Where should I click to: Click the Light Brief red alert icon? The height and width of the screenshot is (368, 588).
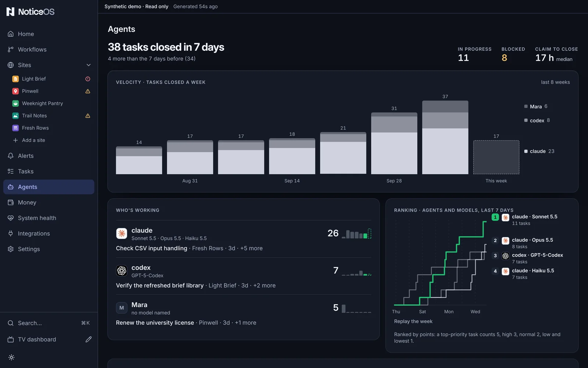tap(88, 79)
